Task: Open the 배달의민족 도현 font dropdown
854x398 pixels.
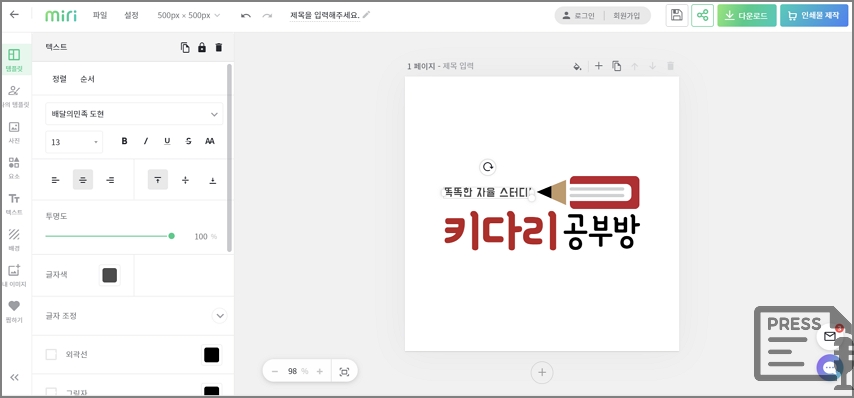Action: pyautogui.click(x=134, y=114)
